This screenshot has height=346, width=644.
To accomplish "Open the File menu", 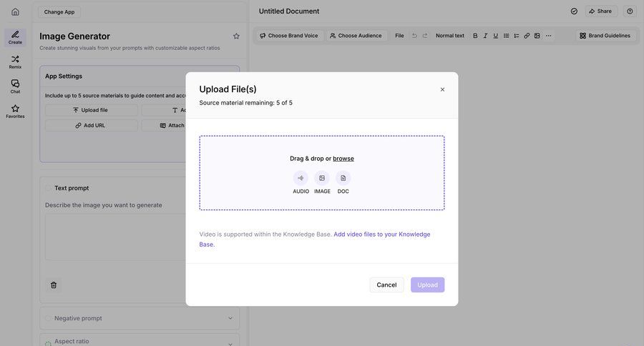I will click(x=399, y=36).
